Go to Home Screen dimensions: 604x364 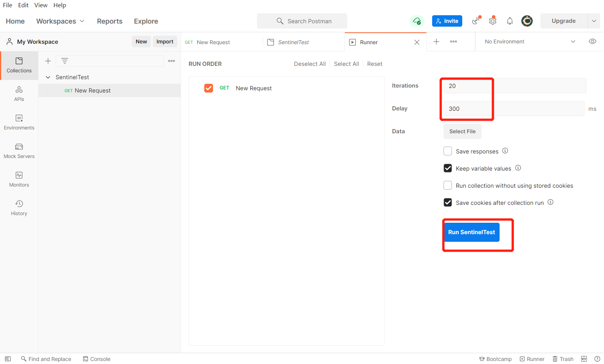[15, 21]
